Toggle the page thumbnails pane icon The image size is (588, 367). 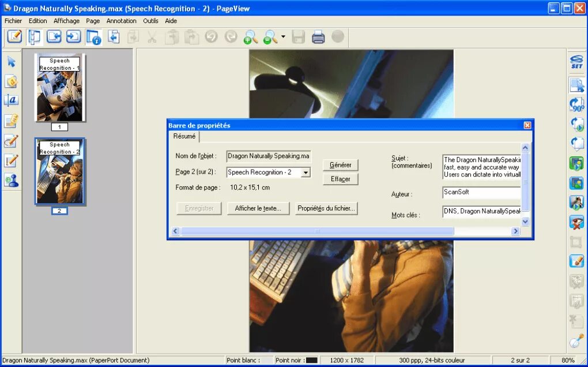pos(34,37)
